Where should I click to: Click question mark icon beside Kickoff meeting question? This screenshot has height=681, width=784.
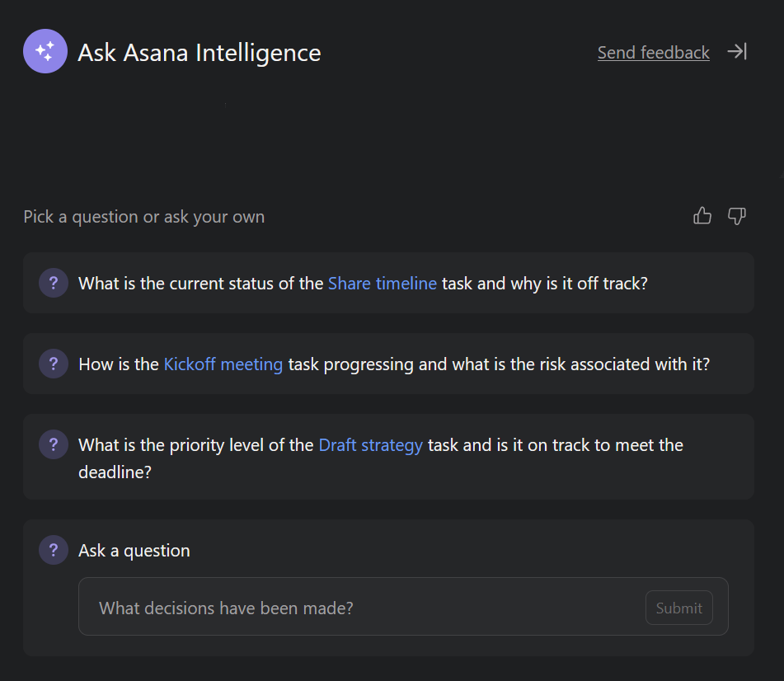pyautogui.click(x=54, y=364)
